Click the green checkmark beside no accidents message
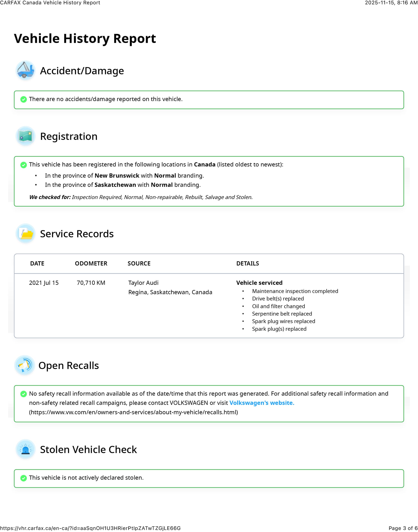This screenshot has height=532, width=418. pyautogui.click(x=23, y=99)
